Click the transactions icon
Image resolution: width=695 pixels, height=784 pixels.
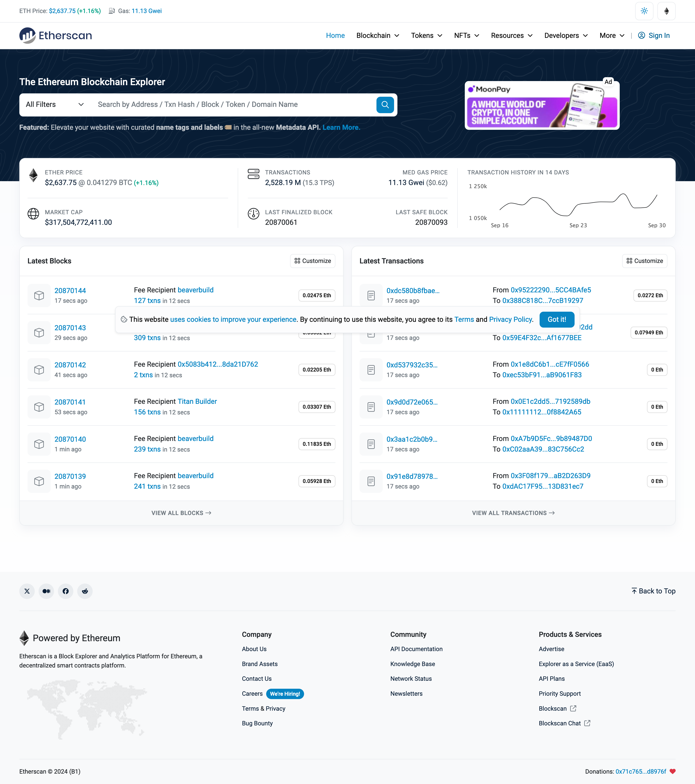tap(254, 176)
